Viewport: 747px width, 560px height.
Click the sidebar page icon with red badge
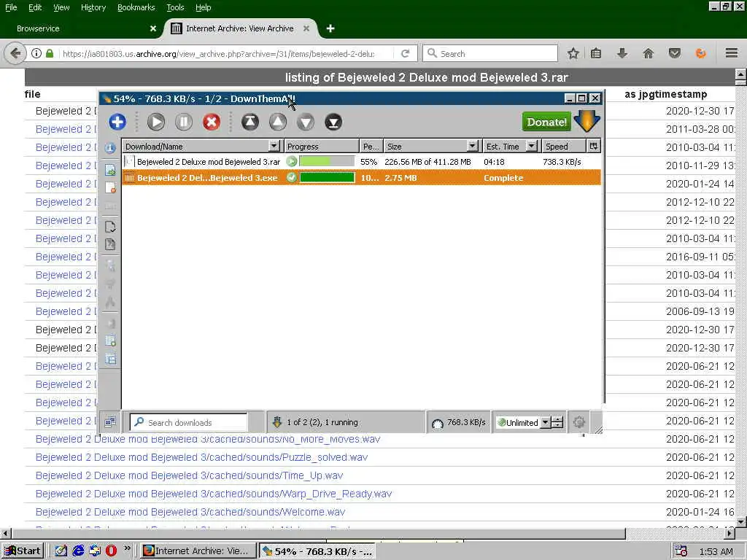click(110, 187)
